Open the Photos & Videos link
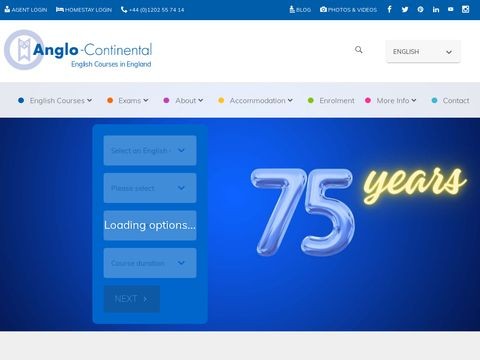 point(348,10)
